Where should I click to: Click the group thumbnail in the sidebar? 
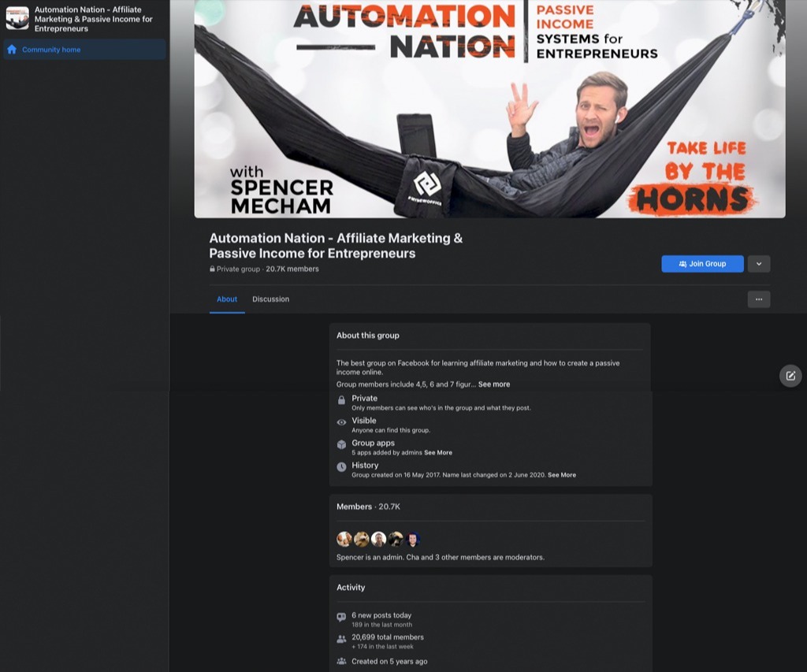(17, 18)
